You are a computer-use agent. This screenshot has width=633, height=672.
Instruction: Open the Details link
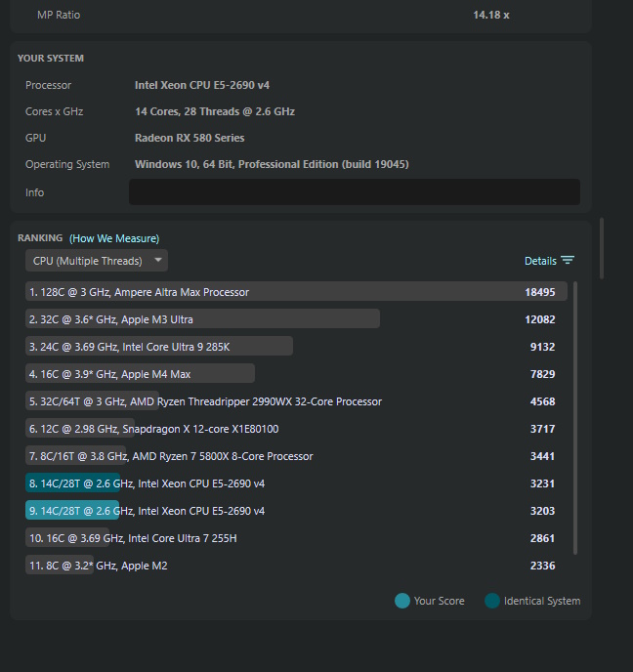coord(540,261)
